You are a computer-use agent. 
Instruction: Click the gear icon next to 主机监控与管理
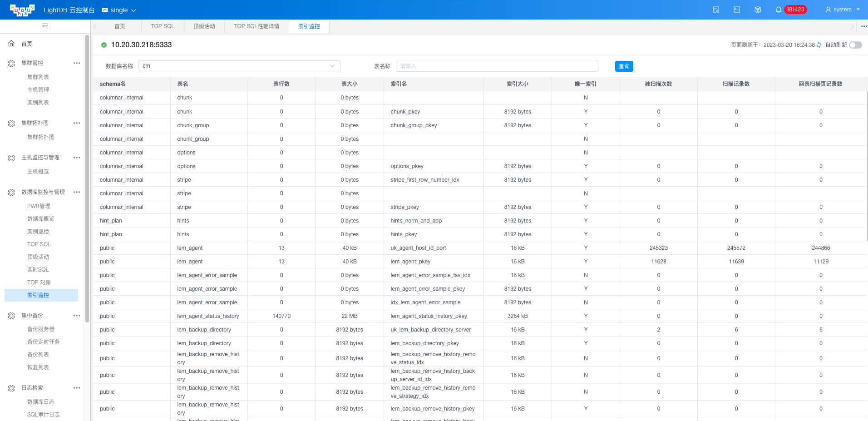coord(11,158)
